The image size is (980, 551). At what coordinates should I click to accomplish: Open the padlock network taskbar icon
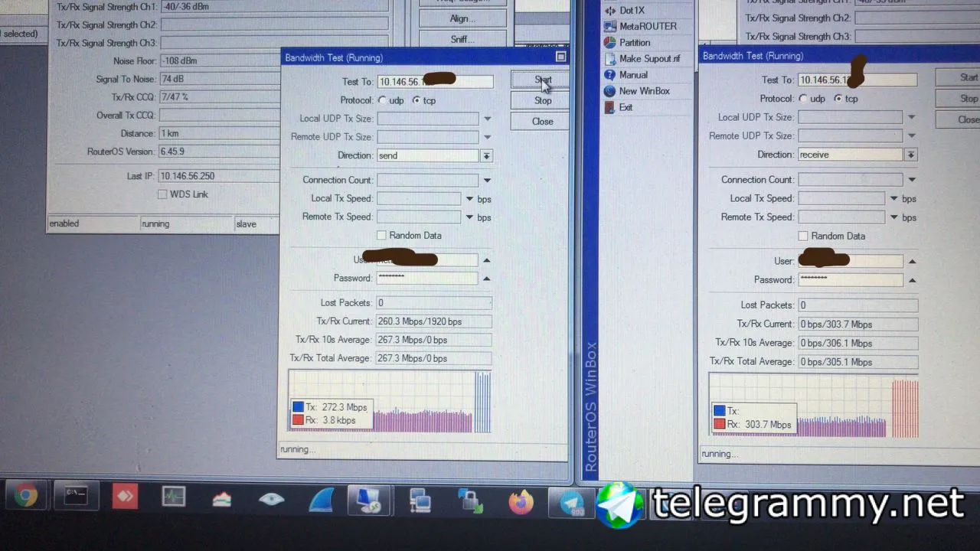[469, 502]
